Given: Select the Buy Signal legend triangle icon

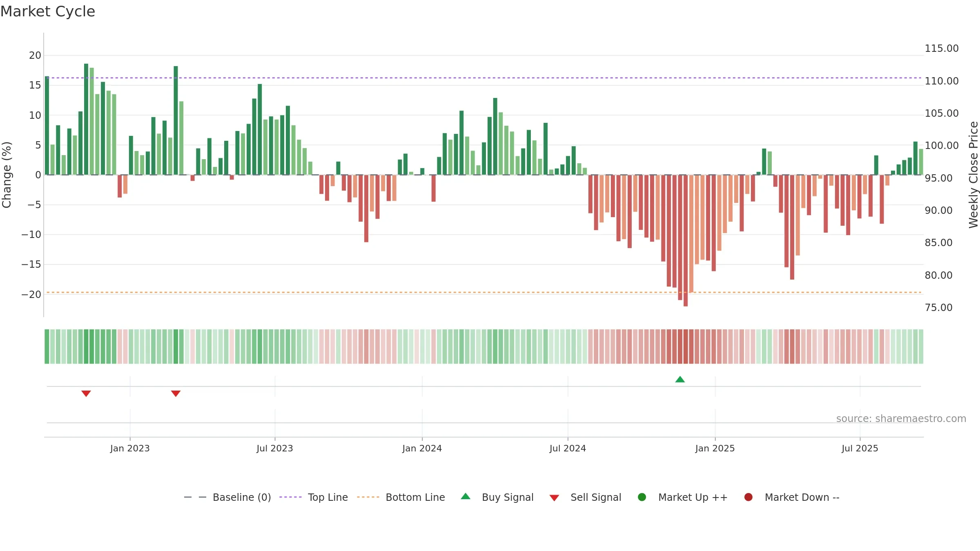Looking at the screenshot, I should tap(465, 496).
